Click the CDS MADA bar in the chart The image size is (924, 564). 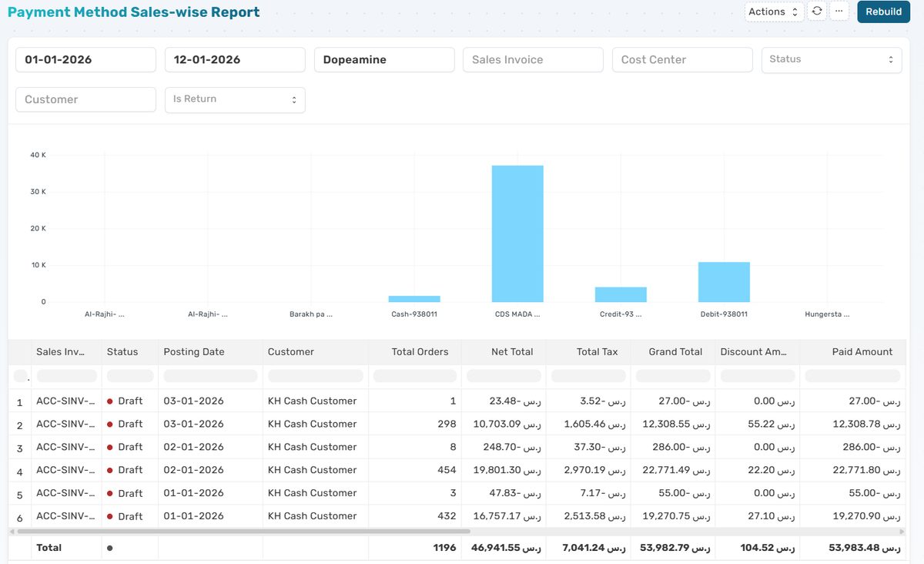pos(517,231)
